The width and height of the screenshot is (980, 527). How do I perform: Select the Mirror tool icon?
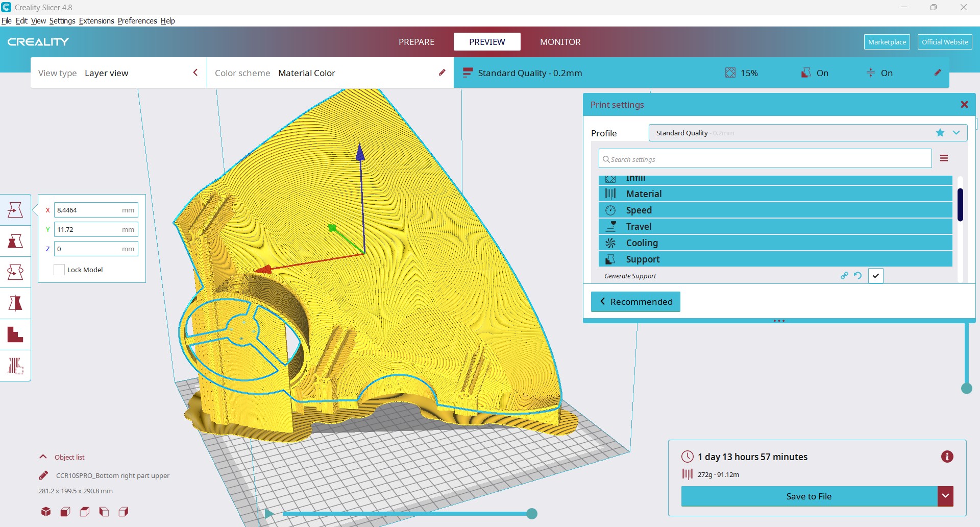point(15,303)
